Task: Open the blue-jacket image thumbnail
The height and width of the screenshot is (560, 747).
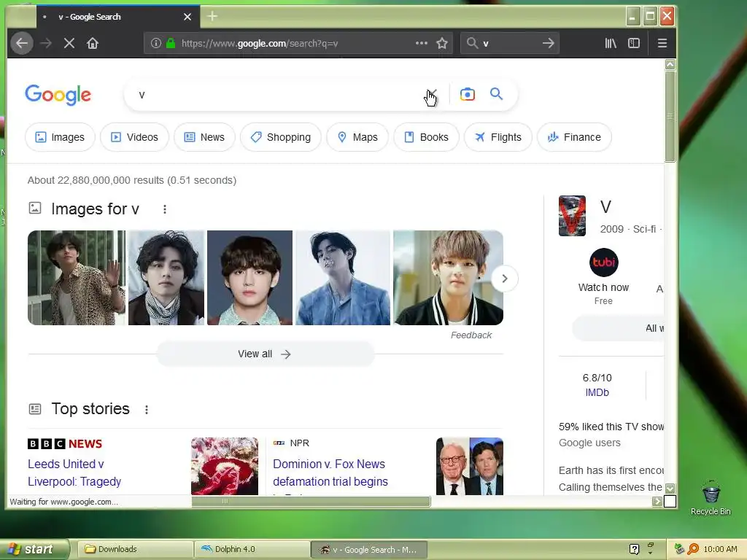Action: [343, 278]
